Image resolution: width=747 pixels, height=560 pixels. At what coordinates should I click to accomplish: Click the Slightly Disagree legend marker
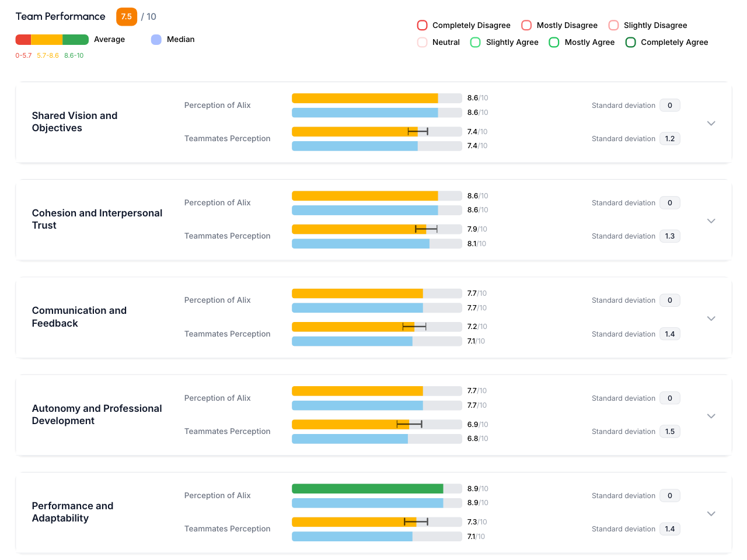(x=613, y=25)
